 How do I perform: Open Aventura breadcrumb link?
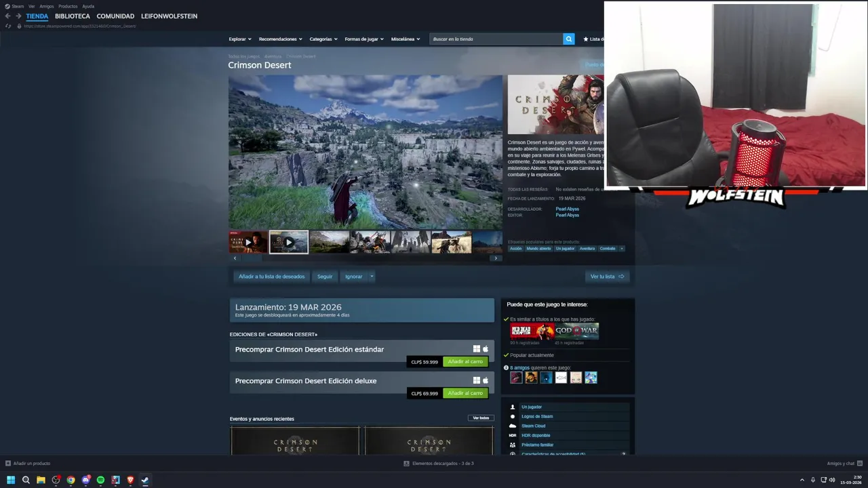tap(273, 56)
